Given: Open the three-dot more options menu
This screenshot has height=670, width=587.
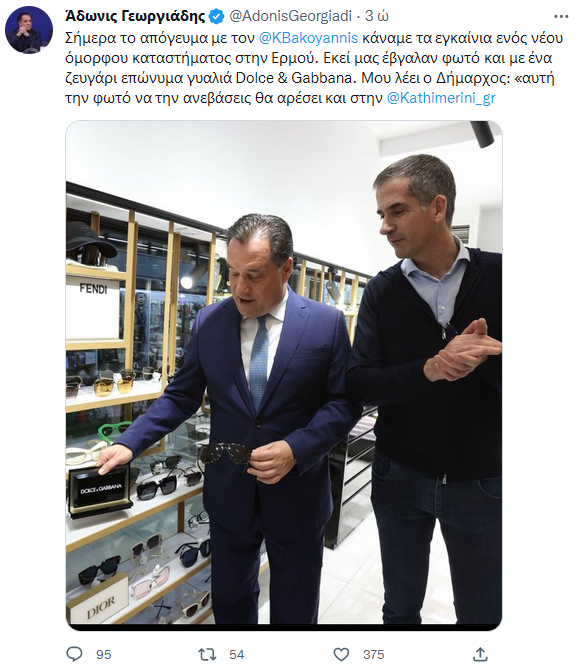Looking at the screenshot, I should coord(561,17).
